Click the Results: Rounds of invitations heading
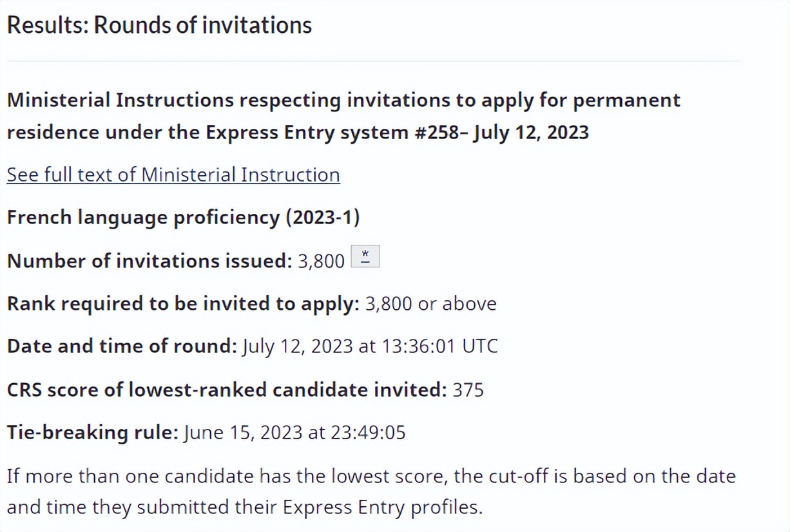This screenshot has width=790, height=532. [x=159, y=25]
